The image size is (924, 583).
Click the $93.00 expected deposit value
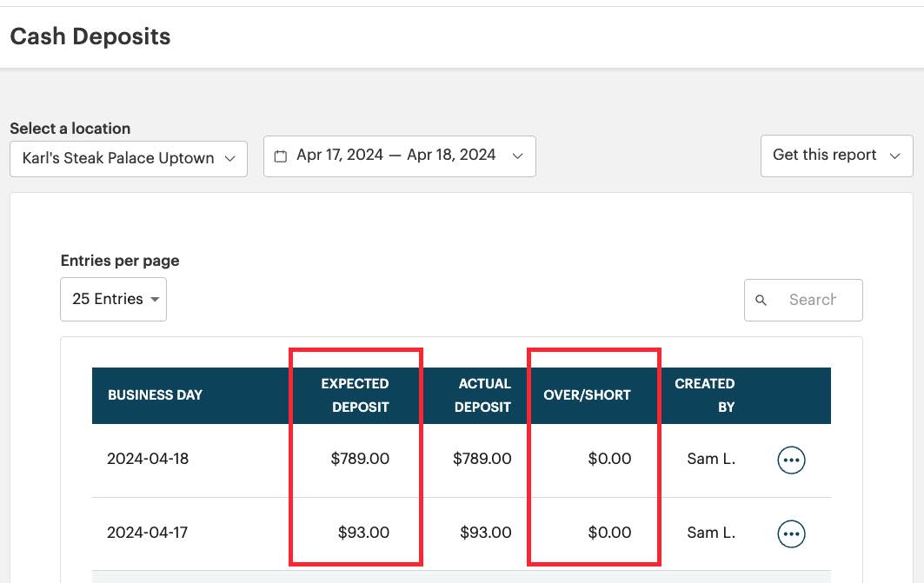(x=363, y=533)
